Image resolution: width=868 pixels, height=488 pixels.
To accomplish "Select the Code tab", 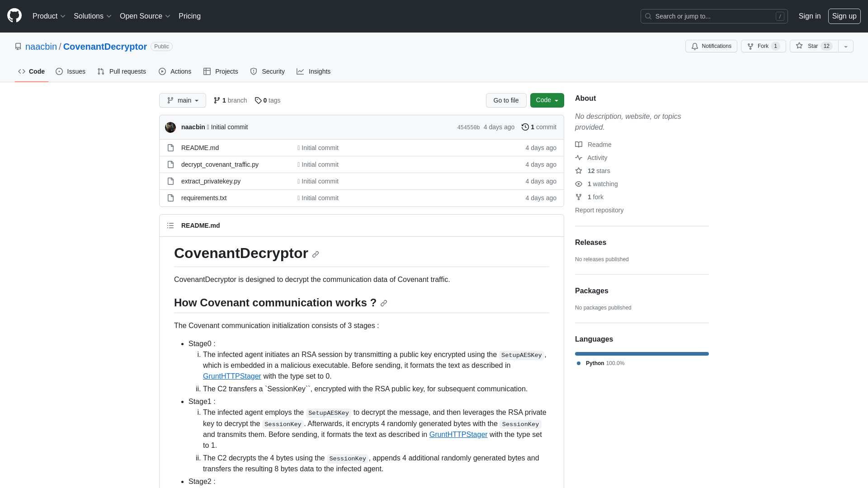I will (32, 71).
